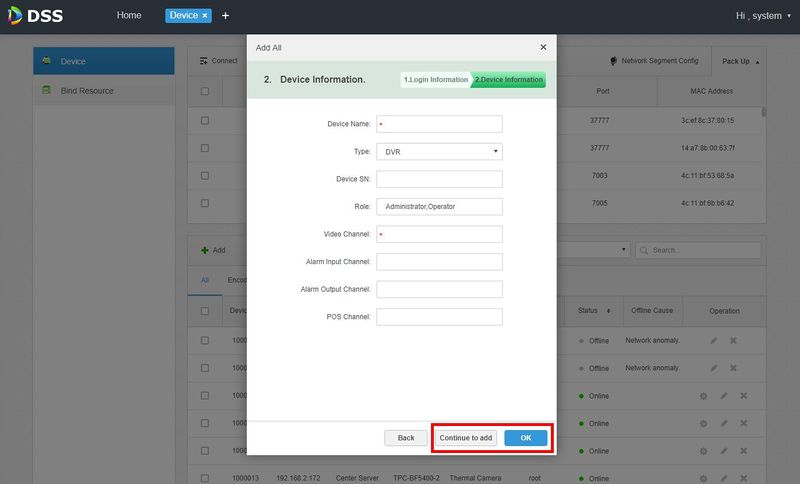The width and height of the screenshot is (800, 484).
Task: Check the row with MAC 14:a7:8b:00:63:7f
Action: tap(205, 148)
